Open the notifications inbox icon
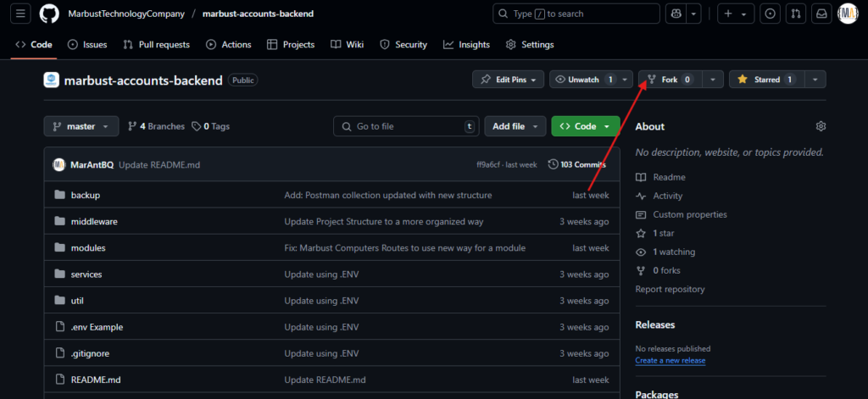 822,14
